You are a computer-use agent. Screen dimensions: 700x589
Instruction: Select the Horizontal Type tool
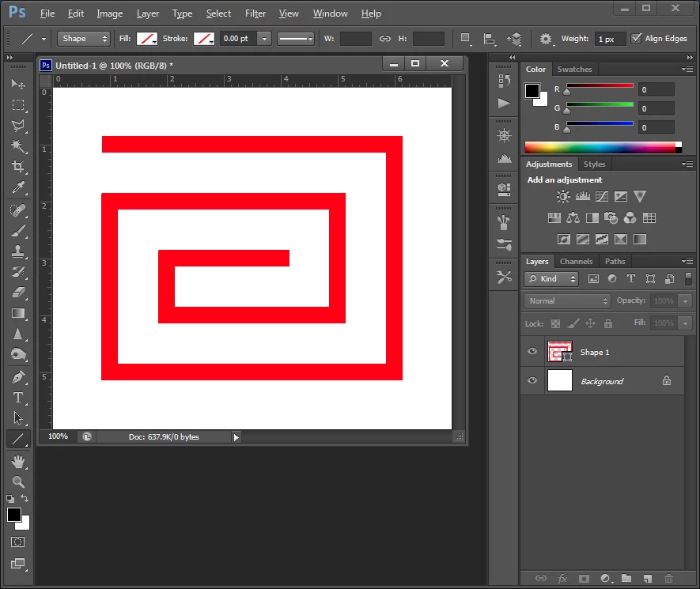18,398
